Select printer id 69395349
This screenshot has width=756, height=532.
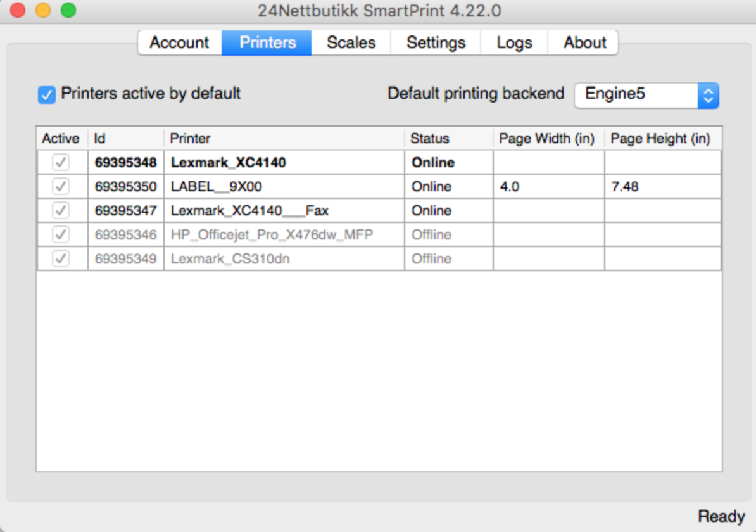click(x=126, y=259)
